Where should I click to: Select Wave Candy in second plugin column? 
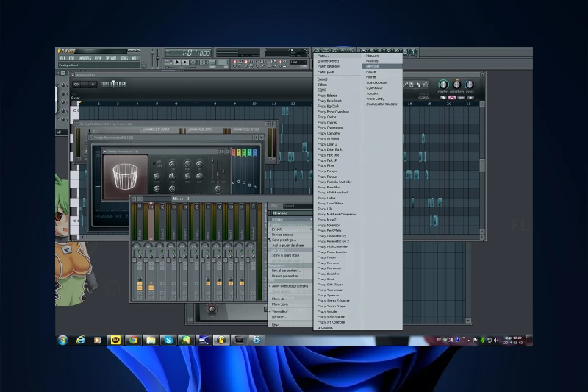382,99
